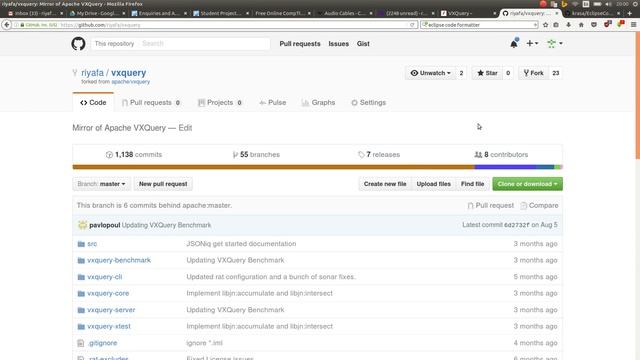640x360 pixels.
Task: Open 'ignore *.iml' commit message
Action: click(x=204, y=343)
